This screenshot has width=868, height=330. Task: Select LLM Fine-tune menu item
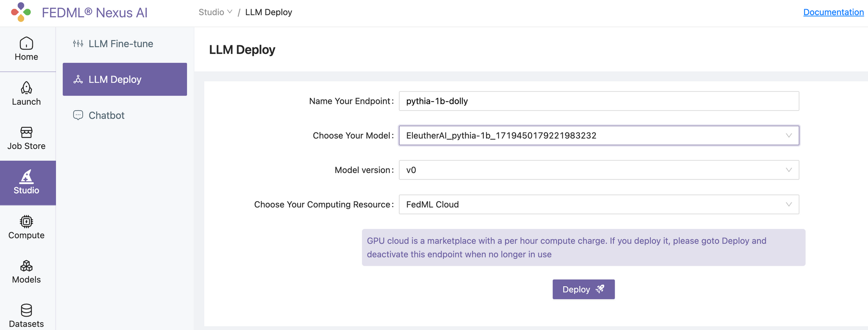point(125,43)
